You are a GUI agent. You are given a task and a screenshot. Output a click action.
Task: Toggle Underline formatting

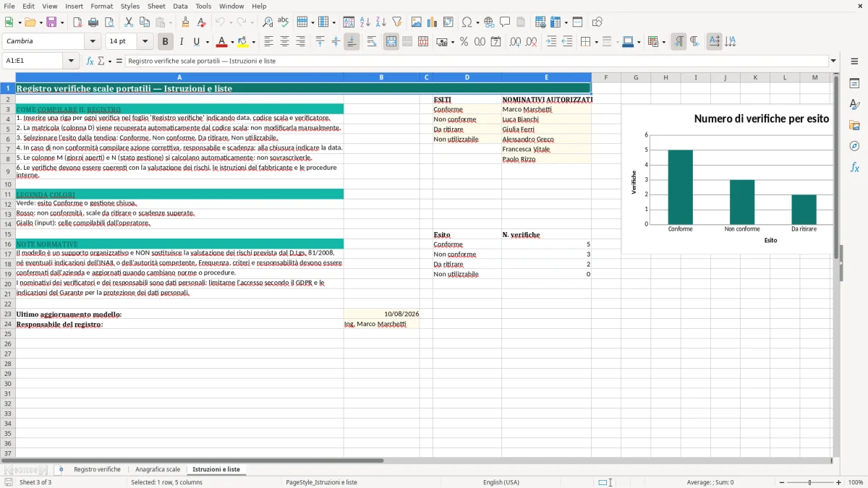[196, 42]
